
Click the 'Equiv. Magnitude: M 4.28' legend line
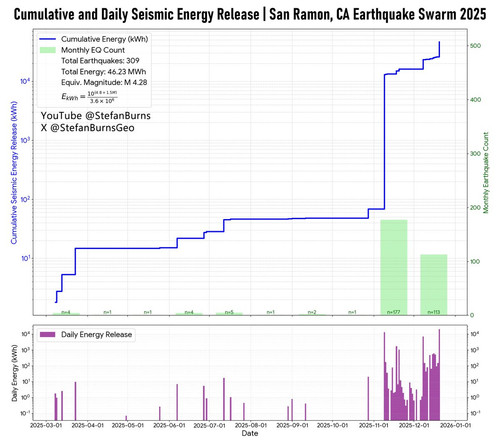pyautogui.click(x=104, y=82)
